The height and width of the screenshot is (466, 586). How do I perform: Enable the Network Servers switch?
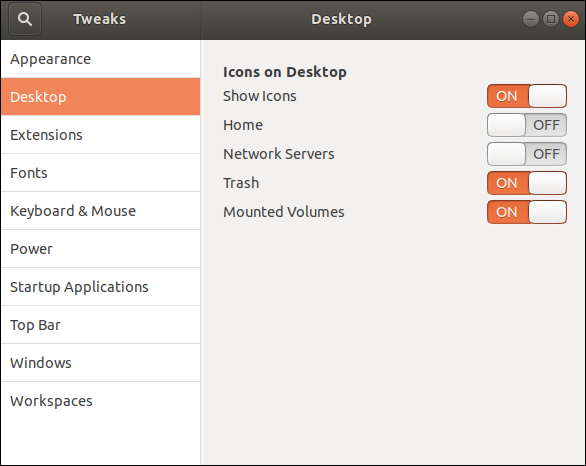(x=527, y=154)
